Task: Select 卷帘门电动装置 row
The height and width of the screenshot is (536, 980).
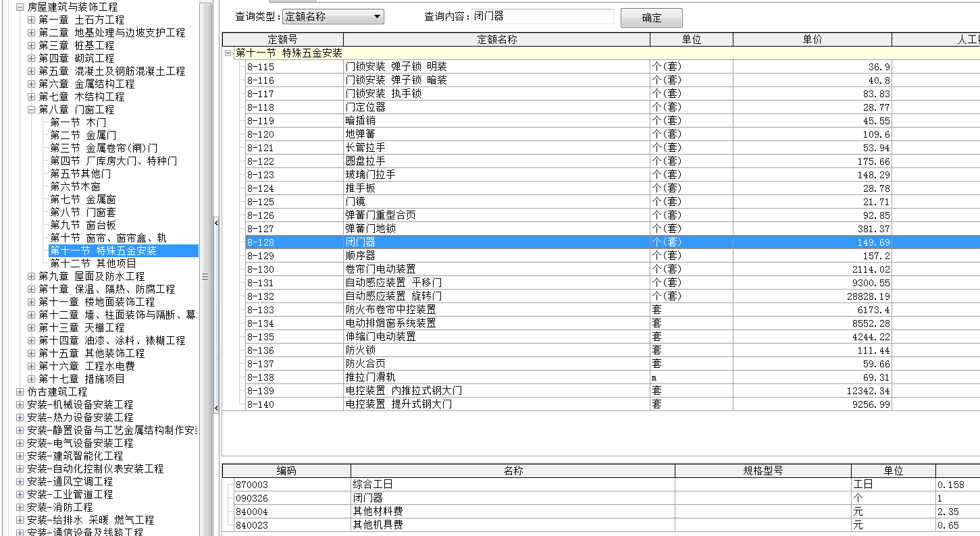Action: point(613,269)
